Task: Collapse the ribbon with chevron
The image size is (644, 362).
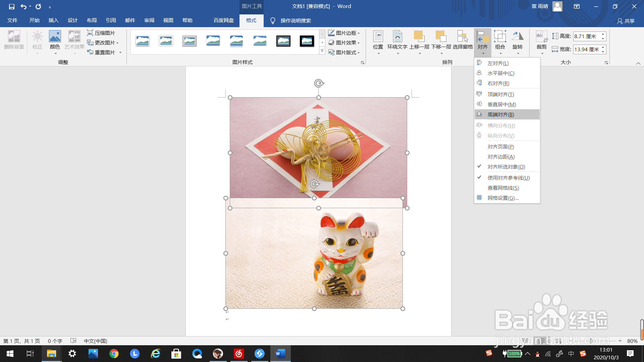Action: click(638, 63)
